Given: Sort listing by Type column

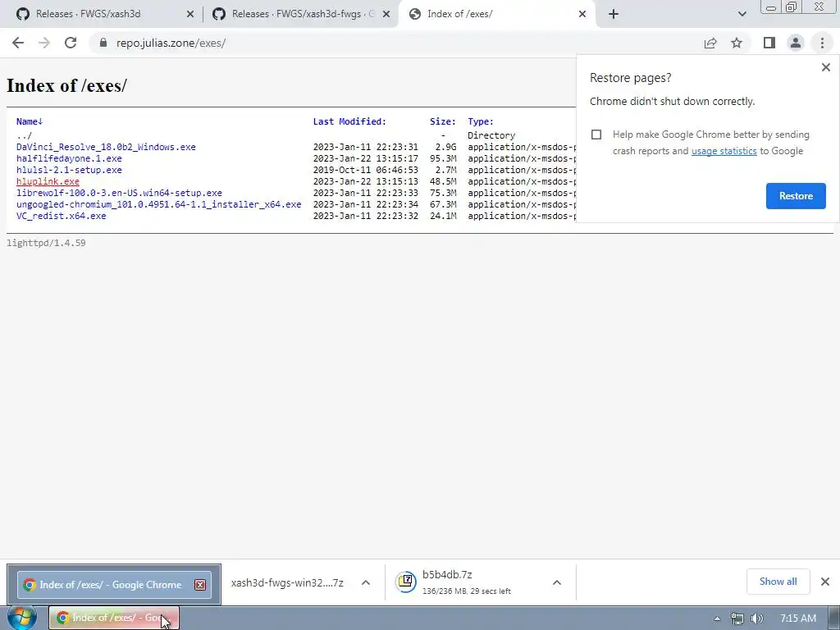Looking at the screenshot, I should pyautogui.click(x=481, y=121).
